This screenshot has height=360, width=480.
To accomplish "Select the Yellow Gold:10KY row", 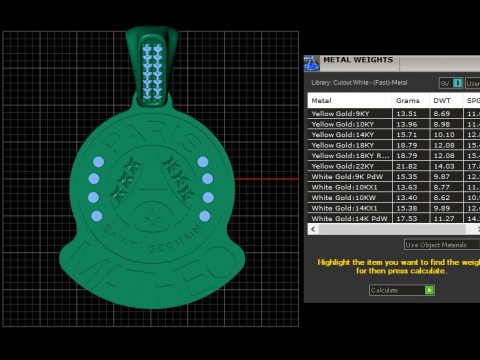I will [394, 124].
